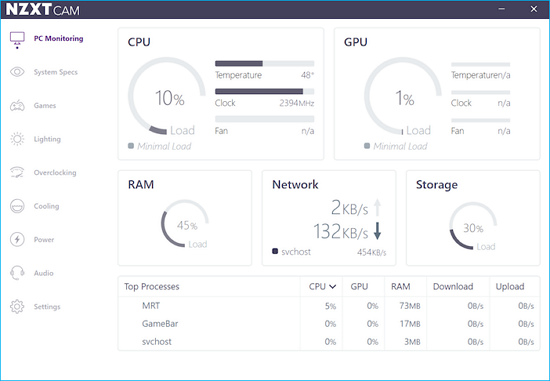Image resolution: width=550 pixels, height=381 pixels.
Task: Open Lighting via the sun icon
Action: [x=17, y=139]
